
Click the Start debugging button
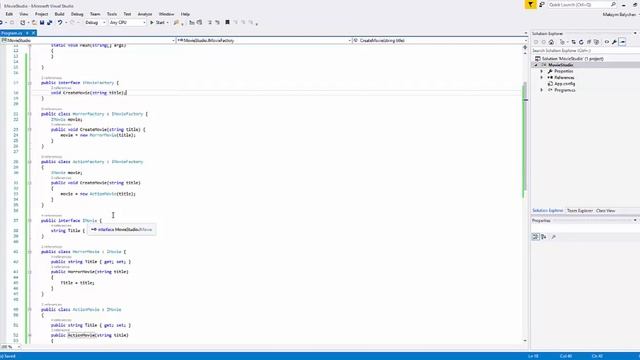tap(157, 22)
